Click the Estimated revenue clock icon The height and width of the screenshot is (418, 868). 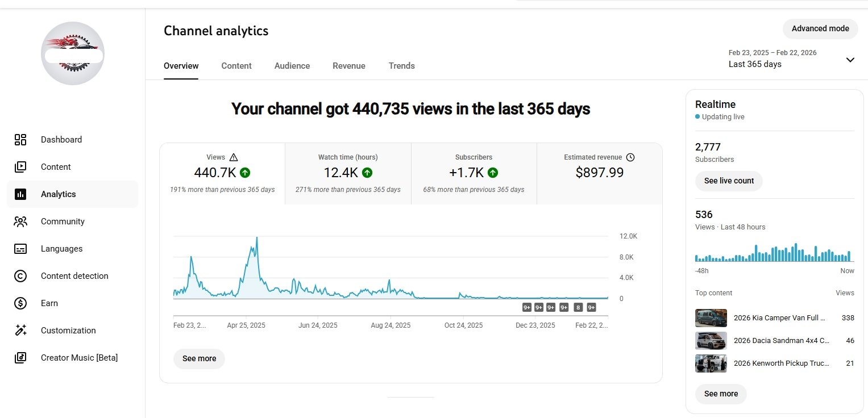[630, 157]
